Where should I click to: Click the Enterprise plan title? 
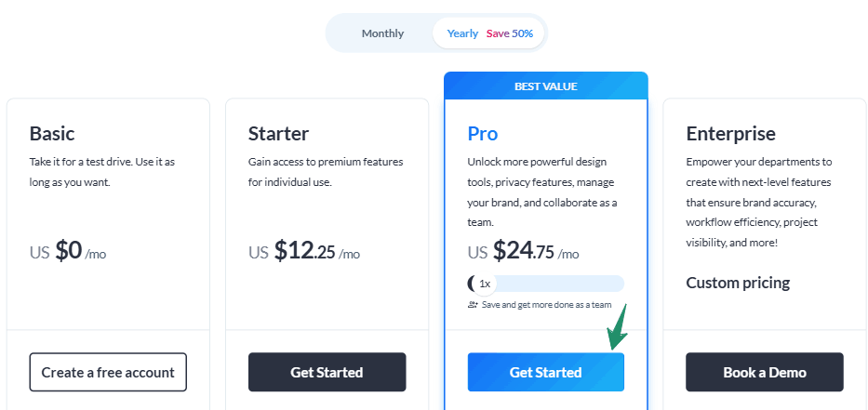point(730,133)
